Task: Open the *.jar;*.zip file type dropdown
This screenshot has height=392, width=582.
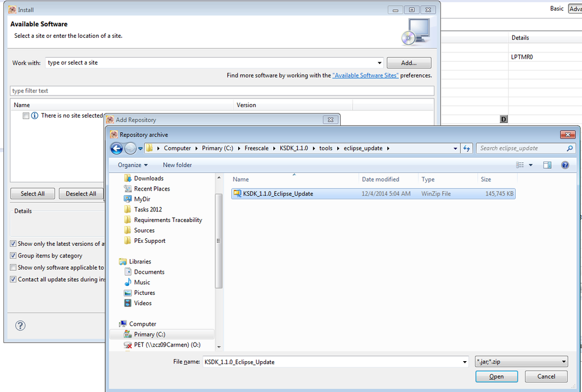Action: click(521, 361)
